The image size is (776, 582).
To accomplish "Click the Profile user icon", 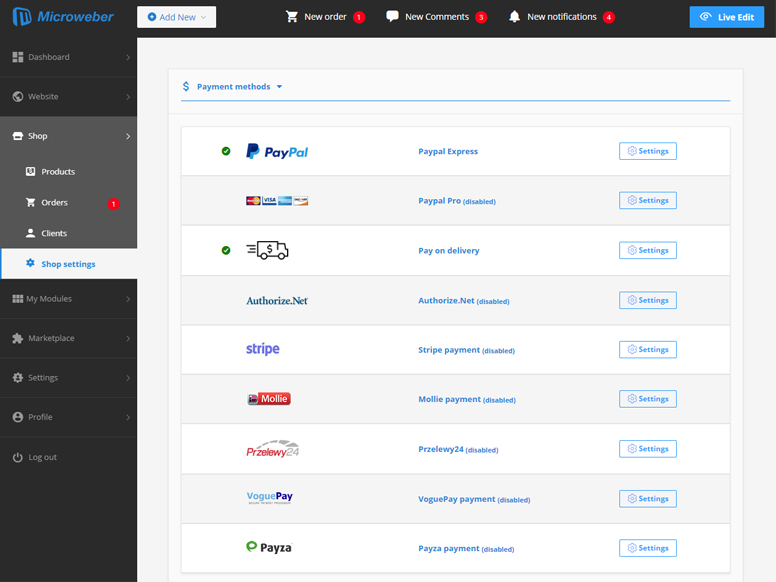I will (18, 417).
